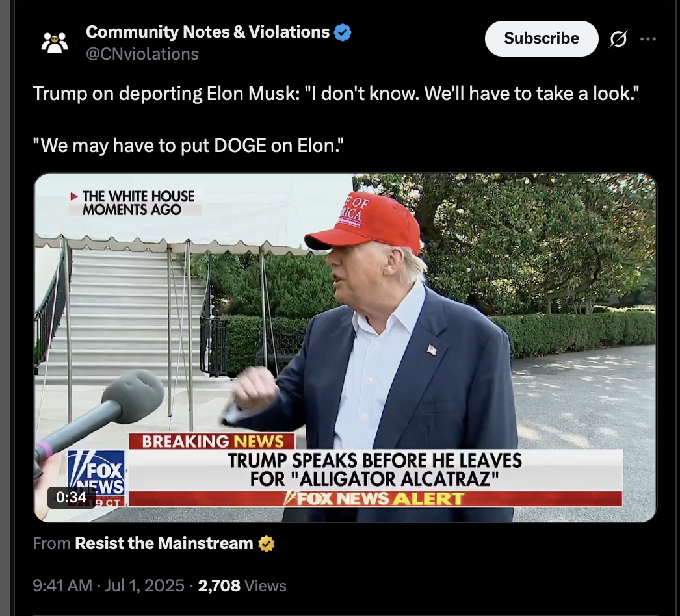The width and height of the screenshot is (680, 616).
Task: Open the Community Notes & Violations display name
Action: (208, 32)
